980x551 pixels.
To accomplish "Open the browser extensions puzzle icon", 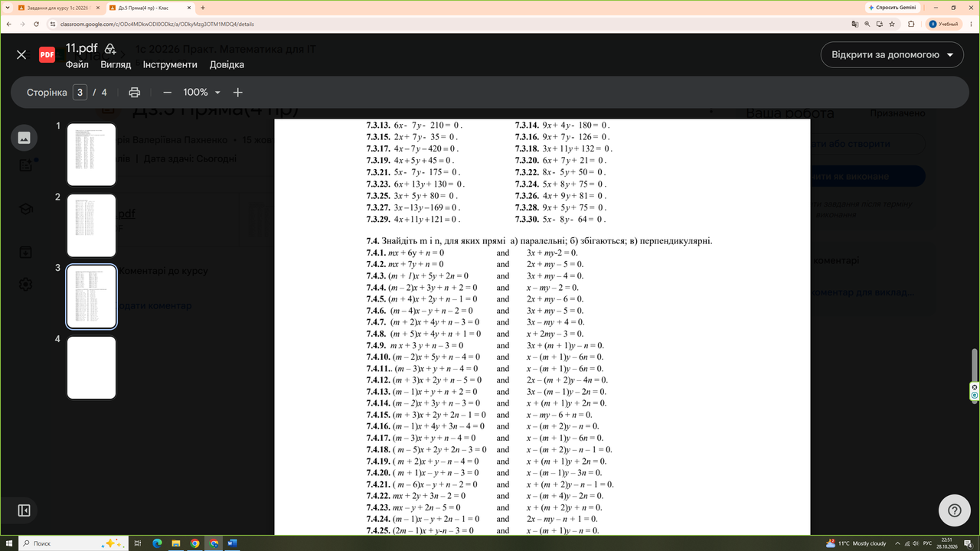I will (911, 24).
